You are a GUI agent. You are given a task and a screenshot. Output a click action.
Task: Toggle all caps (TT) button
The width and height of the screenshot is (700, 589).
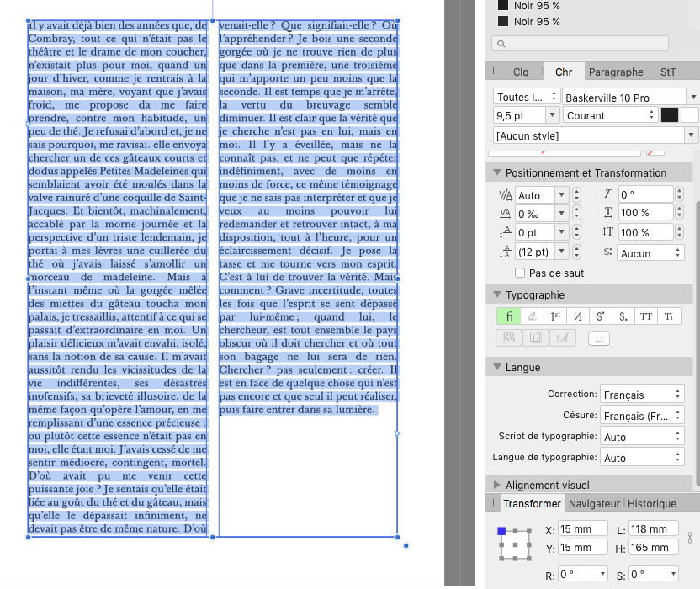pyautogui.click(x=646, y=316)
